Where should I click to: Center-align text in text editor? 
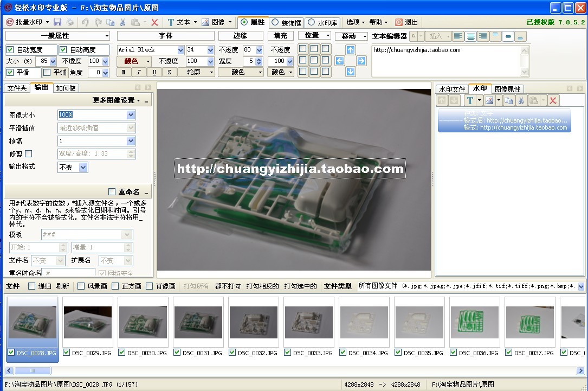tap(470, 36)
